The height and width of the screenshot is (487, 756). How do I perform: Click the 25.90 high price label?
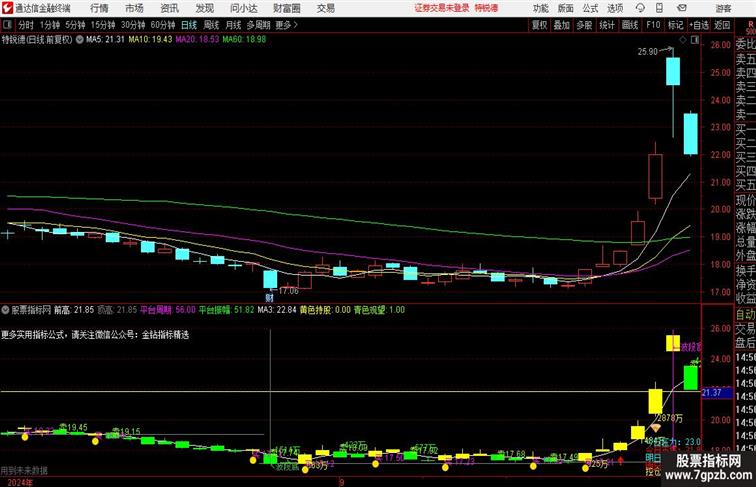click(648, 52)
